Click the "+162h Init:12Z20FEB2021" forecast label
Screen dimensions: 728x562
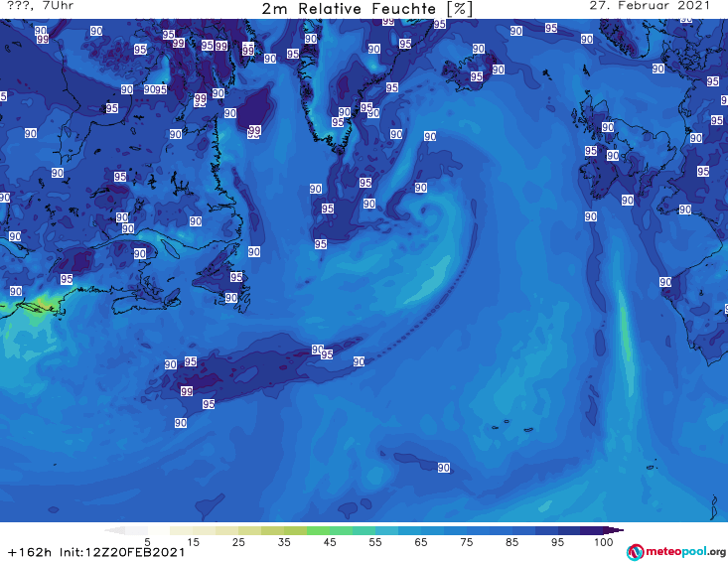coord(96,552)
